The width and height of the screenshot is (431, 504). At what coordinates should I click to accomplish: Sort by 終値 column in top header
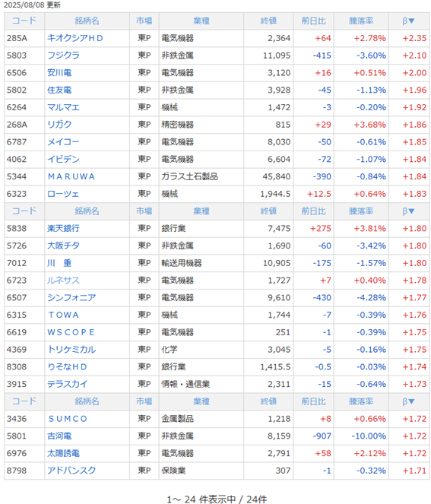point(268,21)
